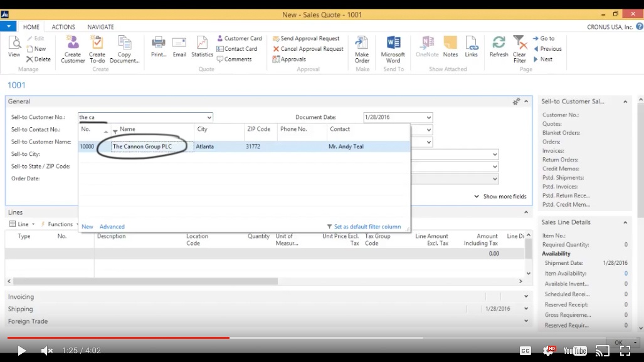This screenshot has height=362, width=644.
Task: Open the Notes icon
Action: 451,47
